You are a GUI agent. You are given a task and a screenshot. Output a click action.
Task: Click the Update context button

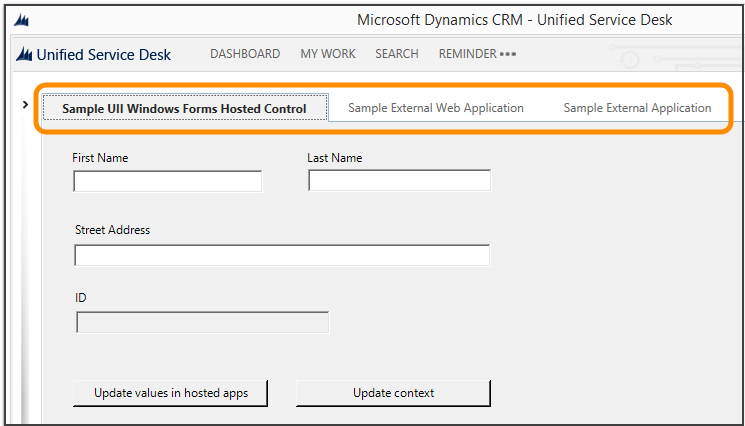393,393
